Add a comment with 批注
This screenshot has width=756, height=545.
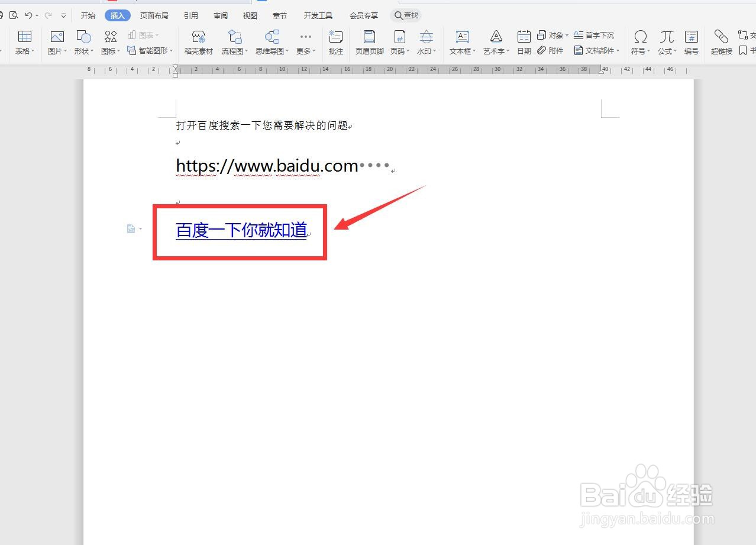pyautogui.click(x=336, y=43)
